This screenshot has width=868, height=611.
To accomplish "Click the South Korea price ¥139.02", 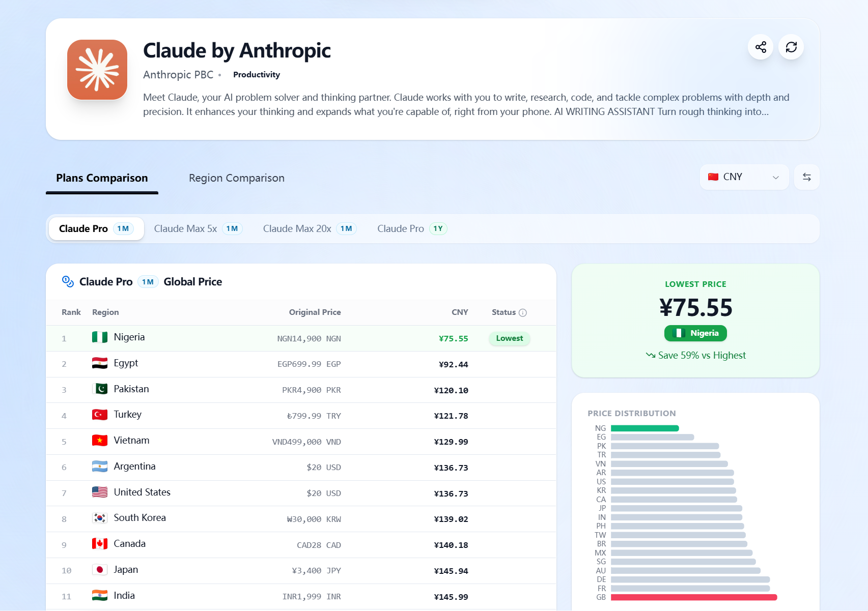I will click(451, 519).
